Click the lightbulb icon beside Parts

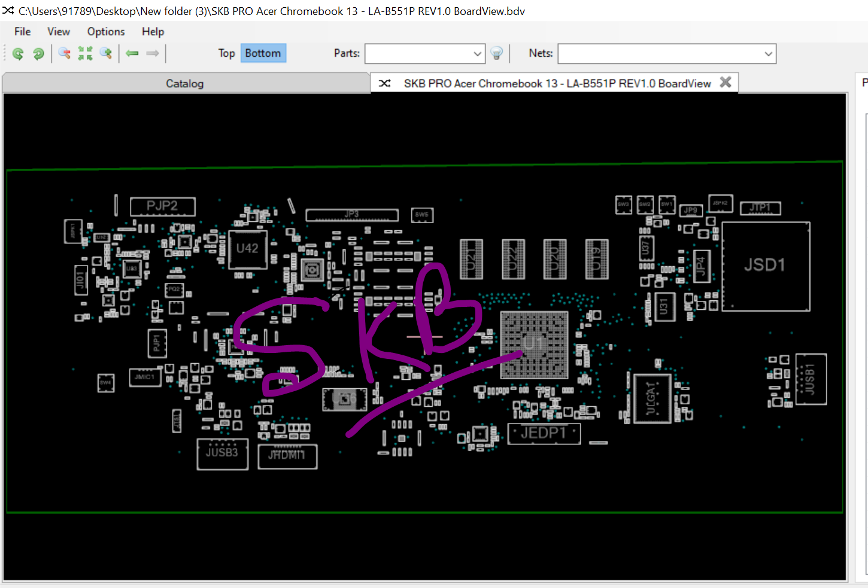point(496,54)
